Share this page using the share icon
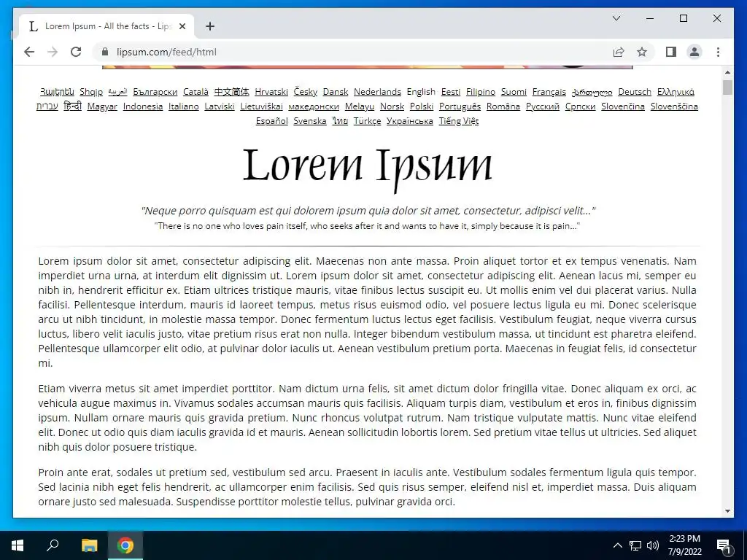 click(x=619, y=52)
